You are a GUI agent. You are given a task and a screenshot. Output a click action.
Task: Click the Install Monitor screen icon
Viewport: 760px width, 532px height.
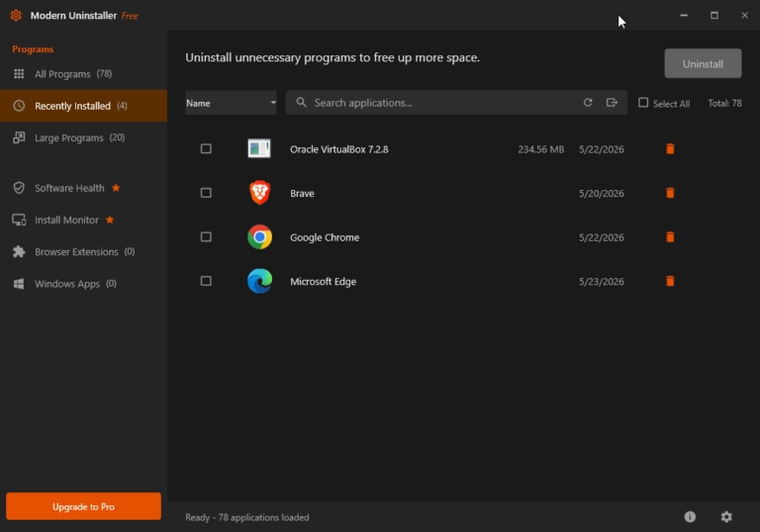[x=19, y=220]
